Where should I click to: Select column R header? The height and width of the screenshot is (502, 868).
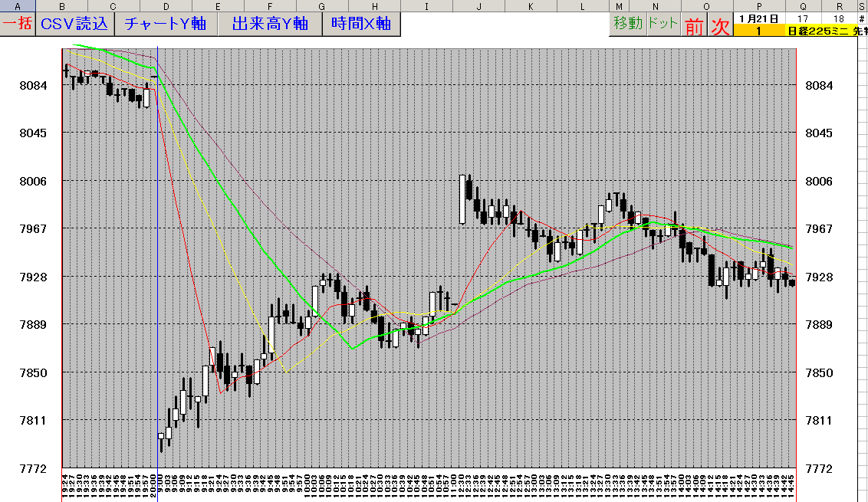(x=839, y=6)
